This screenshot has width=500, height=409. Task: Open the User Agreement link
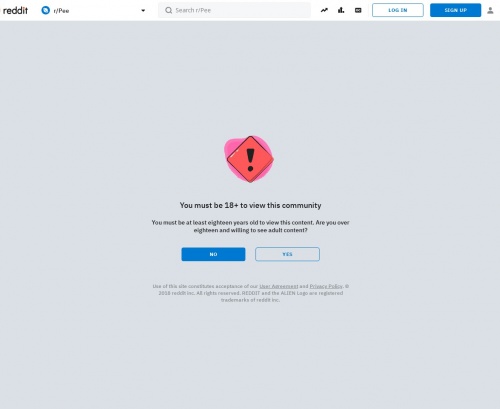(279, 286)
